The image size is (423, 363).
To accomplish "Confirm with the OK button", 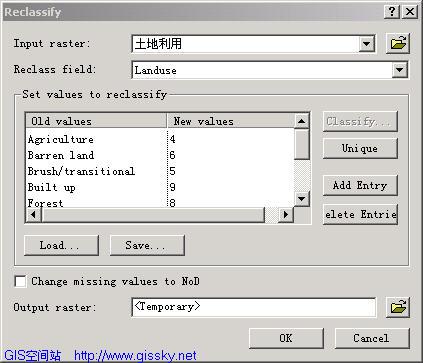I will pos(286,338).
